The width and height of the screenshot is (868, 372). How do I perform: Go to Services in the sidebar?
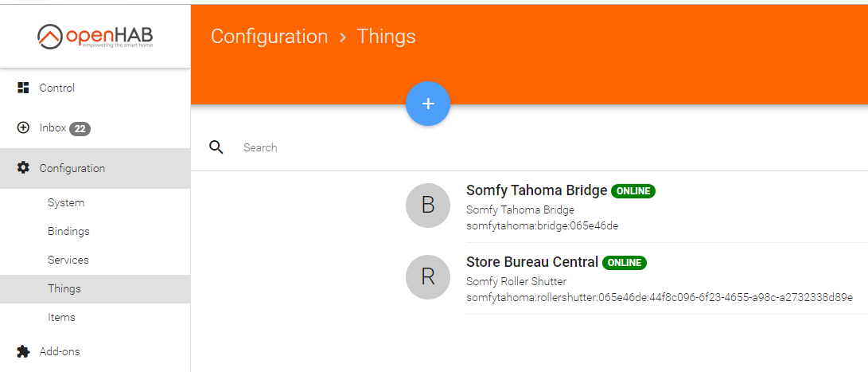click(x=68, y=260)
